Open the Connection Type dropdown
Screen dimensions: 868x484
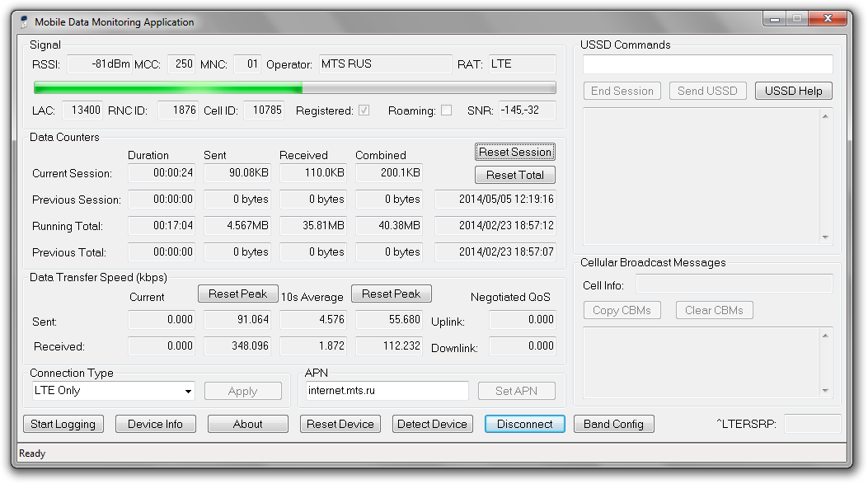click(112, 391)
